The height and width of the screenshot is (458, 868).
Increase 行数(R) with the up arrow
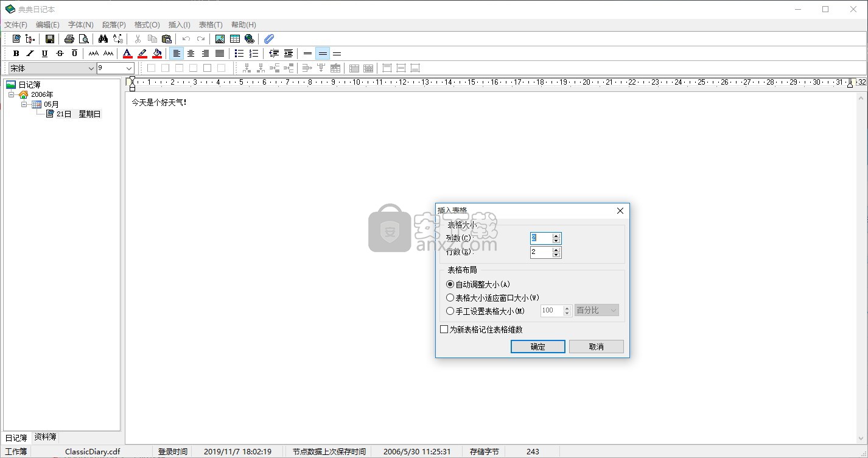click(x=556, y=250)
